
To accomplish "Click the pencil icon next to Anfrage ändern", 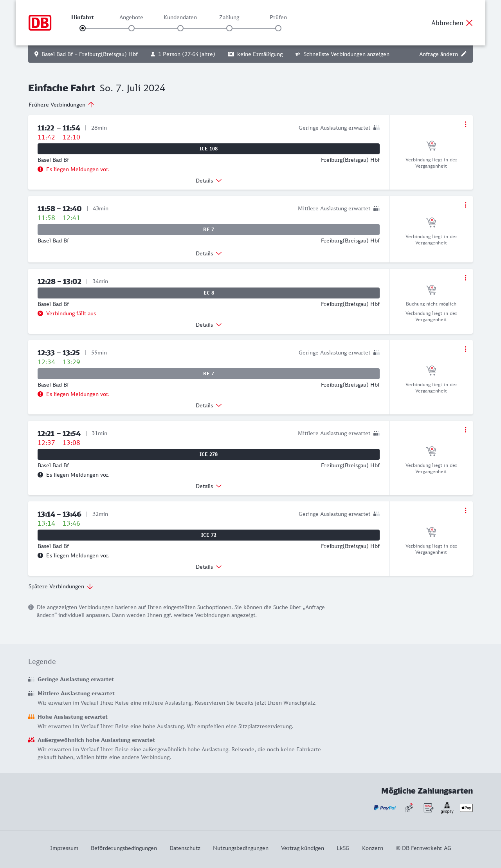I will 464,54.
